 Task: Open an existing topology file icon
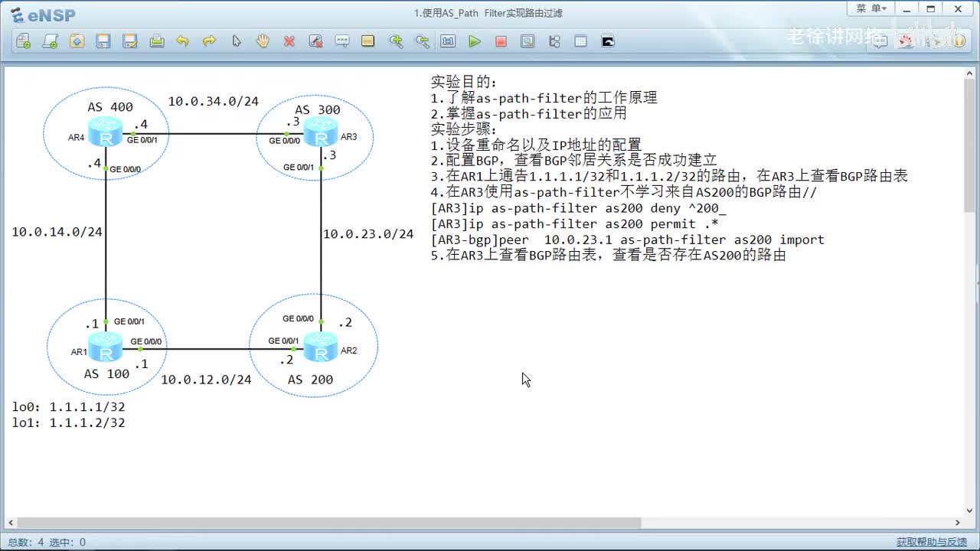click(77, 41)
